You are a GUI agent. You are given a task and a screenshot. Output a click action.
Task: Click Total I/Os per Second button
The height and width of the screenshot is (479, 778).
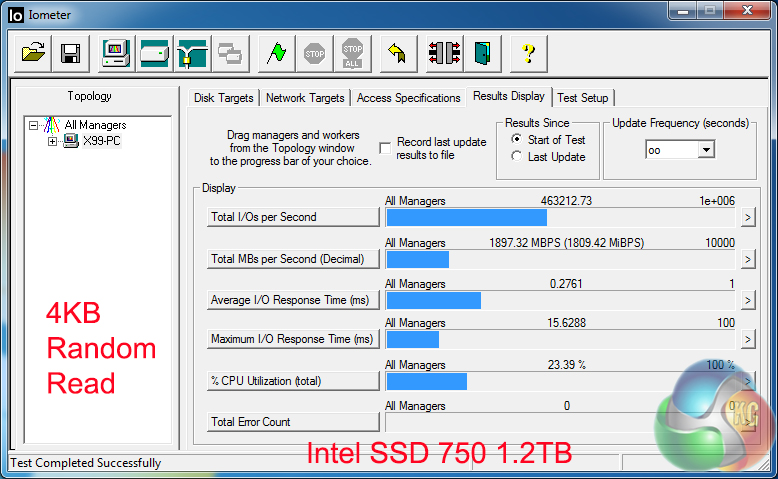pyautogui.click(x=293, y=217)
